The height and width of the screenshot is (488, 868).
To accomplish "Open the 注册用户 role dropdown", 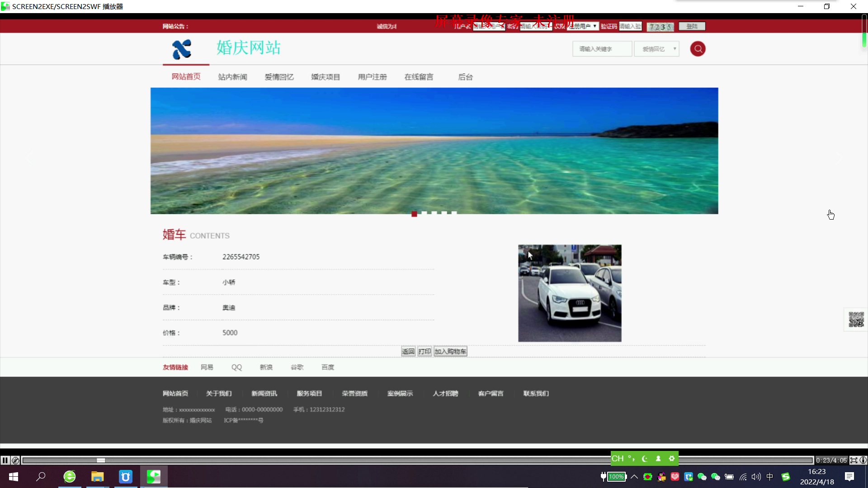I will [583, 26].
